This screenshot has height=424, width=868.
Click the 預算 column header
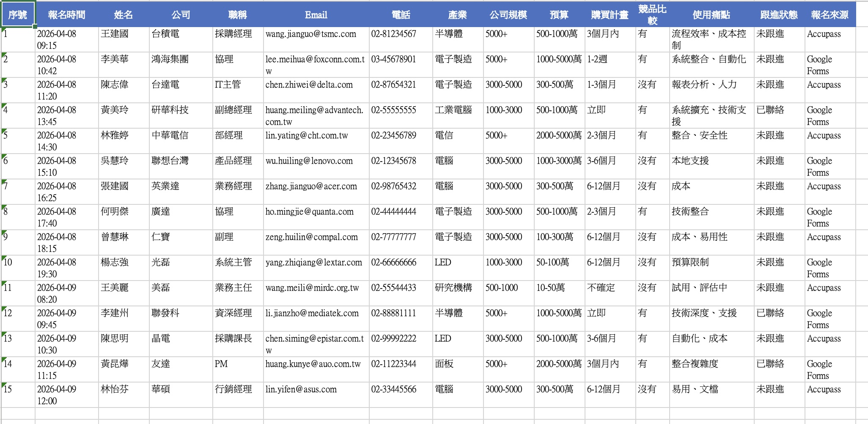pyautogui.click(x=559, y=14)
